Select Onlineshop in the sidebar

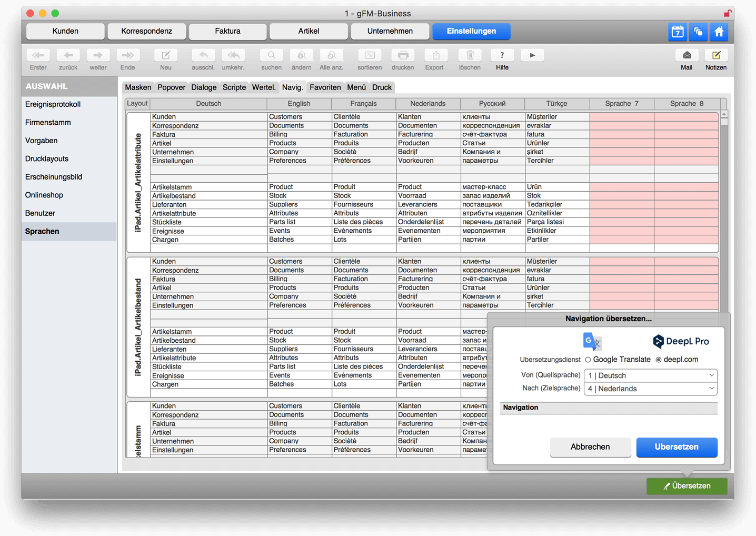[44, 195]
